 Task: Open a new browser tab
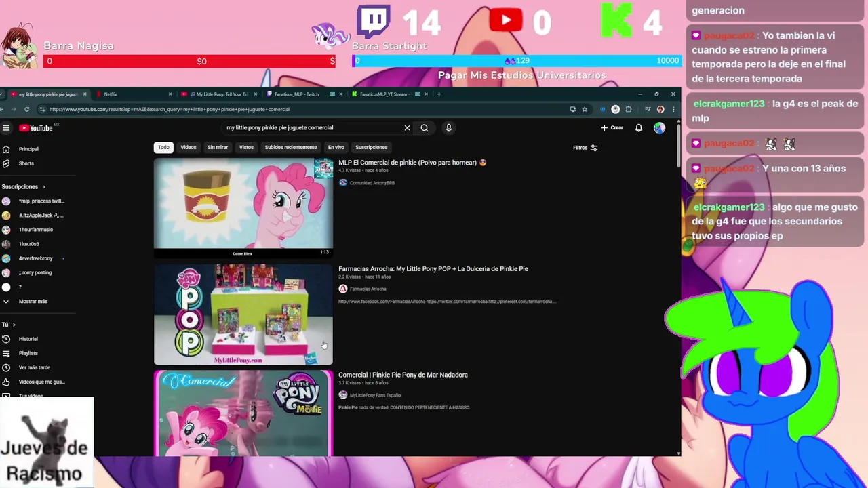439,94
